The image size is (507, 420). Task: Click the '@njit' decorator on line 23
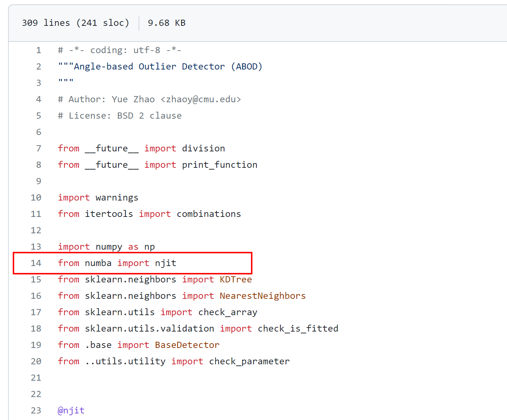71,410
